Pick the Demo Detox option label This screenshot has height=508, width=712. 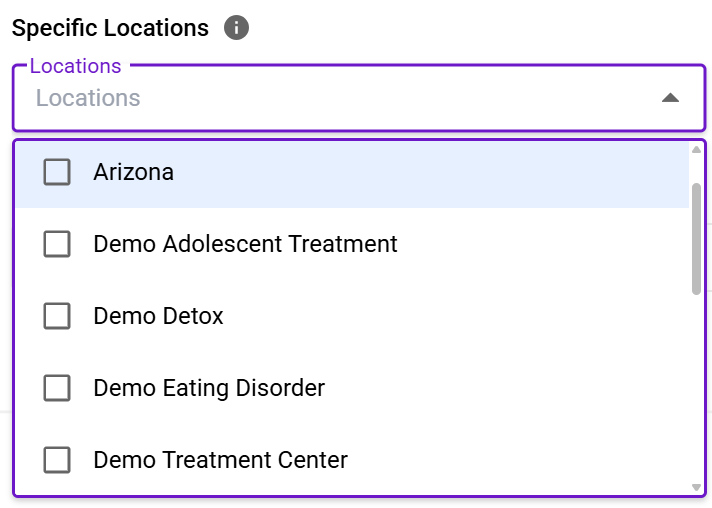point(158,316)
